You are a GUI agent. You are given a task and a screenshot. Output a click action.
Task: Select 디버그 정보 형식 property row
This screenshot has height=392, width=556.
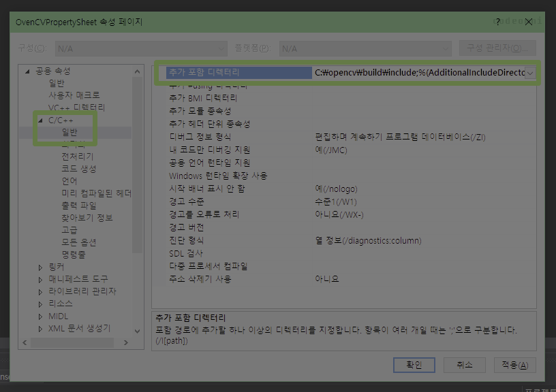[x=200, y=137]
